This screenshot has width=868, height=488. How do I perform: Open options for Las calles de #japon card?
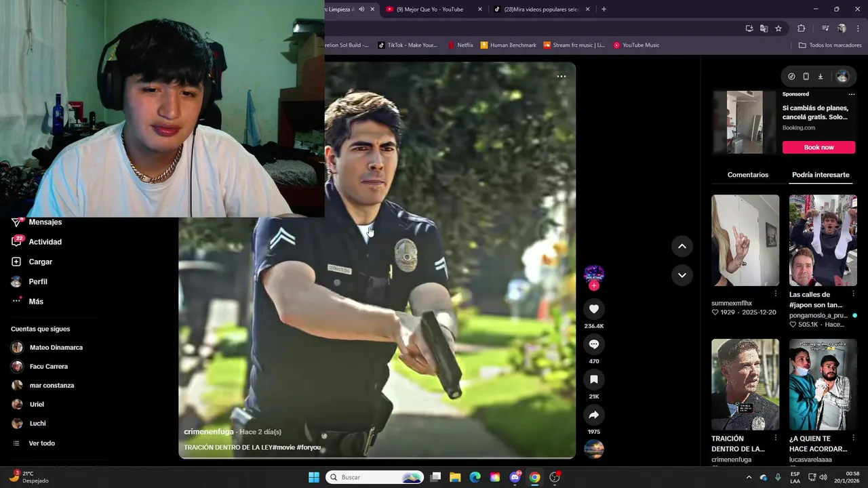[x=853, y=294]
